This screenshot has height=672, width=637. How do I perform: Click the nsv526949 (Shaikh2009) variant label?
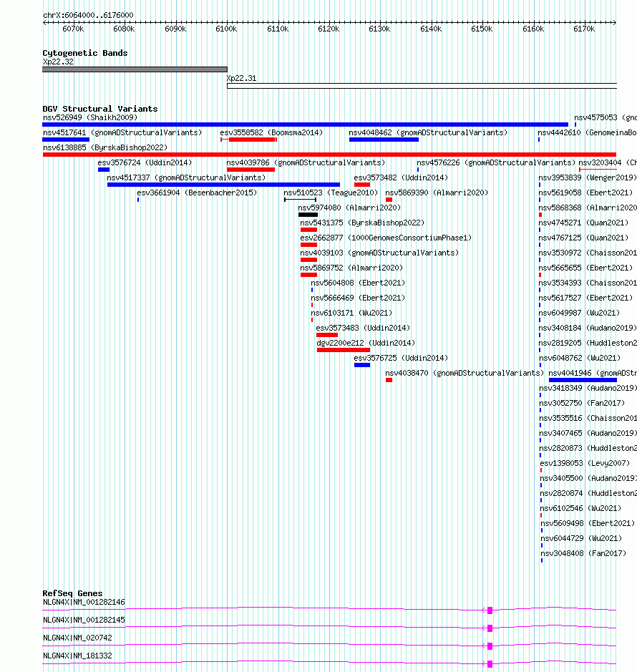(90, 117)
